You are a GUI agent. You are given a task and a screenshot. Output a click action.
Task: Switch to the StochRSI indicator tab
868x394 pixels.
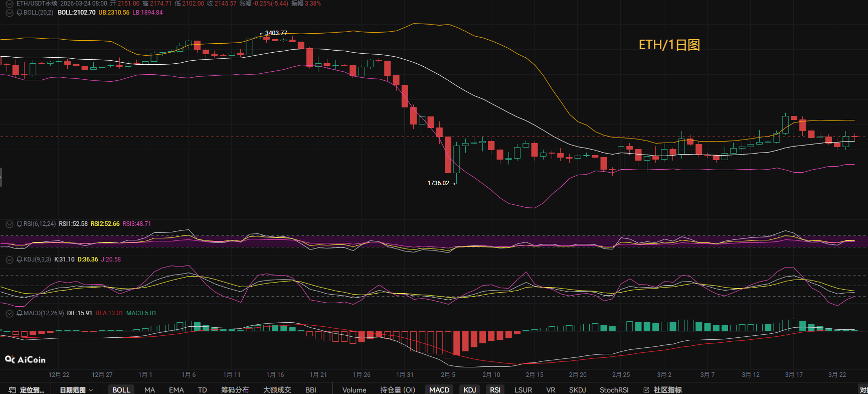[x=614, y=390]
